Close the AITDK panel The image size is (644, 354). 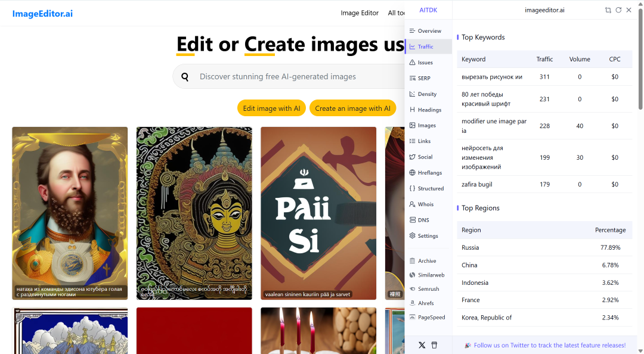pos(629,10)
